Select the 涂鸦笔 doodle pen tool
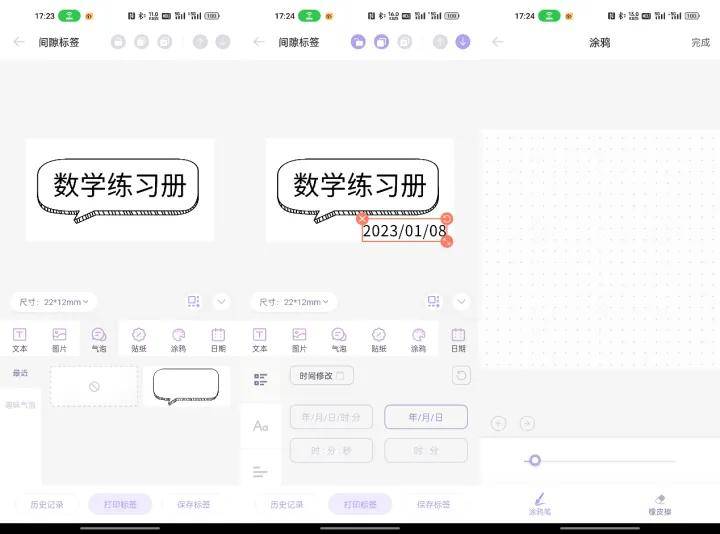This screenshot has height=534, width=720. pyautogui.click(x=540, y=504)
